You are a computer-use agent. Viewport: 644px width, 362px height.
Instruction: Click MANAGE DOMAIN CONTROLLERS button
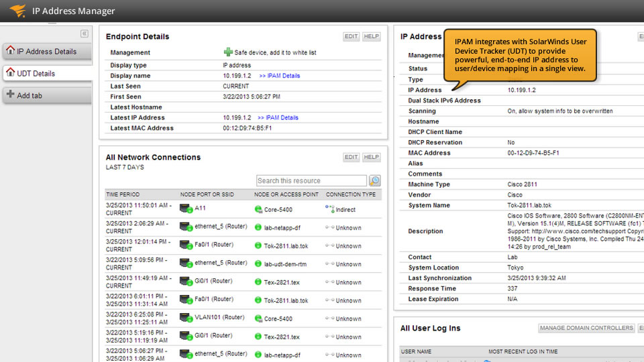point(586,328)
